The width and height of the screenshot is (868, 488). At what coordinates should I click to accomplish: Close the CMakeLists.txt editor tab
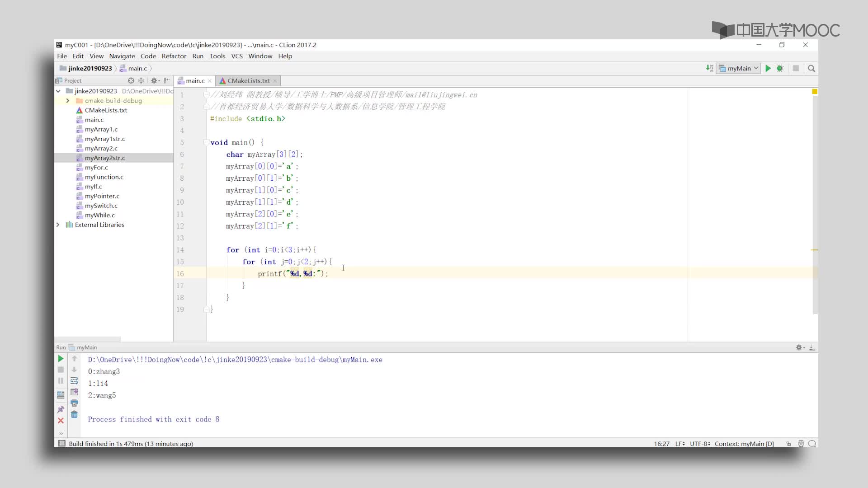tap(275, 81)
